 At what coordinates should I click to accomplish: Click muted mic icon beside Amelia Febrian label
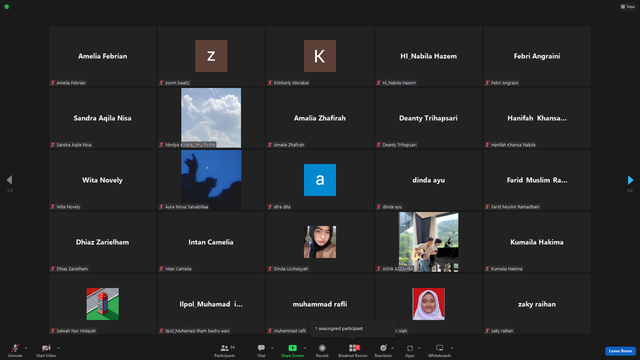tap(53, 83)
